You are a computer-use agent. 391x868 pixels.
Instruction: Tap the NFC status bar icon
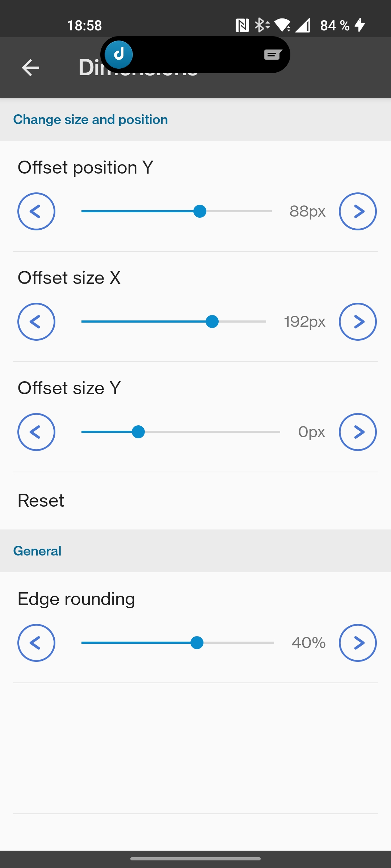[x=242, y=25]
